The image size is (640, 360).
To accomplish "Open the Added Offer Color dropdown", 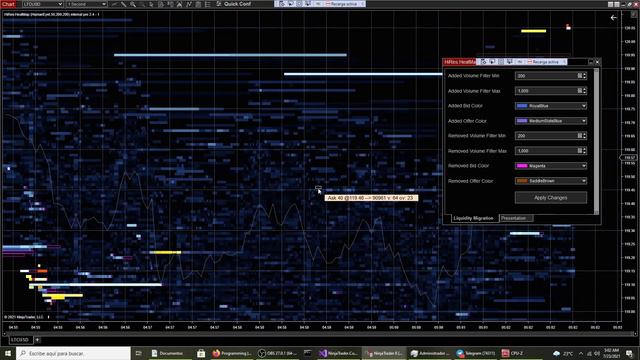I will (x=551, y=121).
